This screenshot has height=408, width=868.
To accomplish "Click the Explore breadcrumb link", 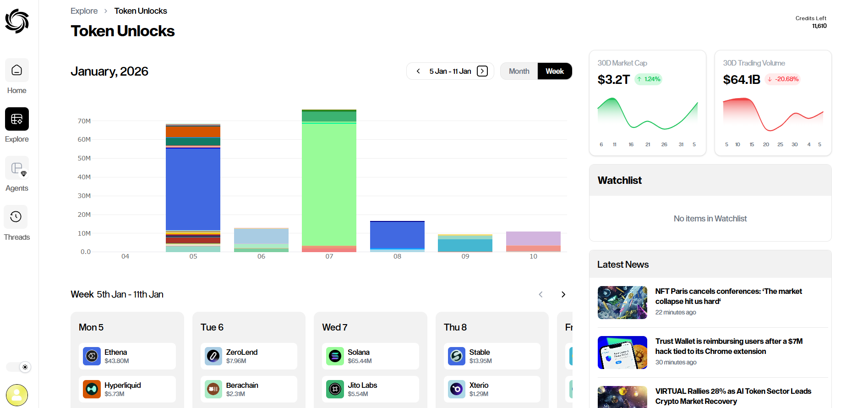I will [x=84, y=11].
